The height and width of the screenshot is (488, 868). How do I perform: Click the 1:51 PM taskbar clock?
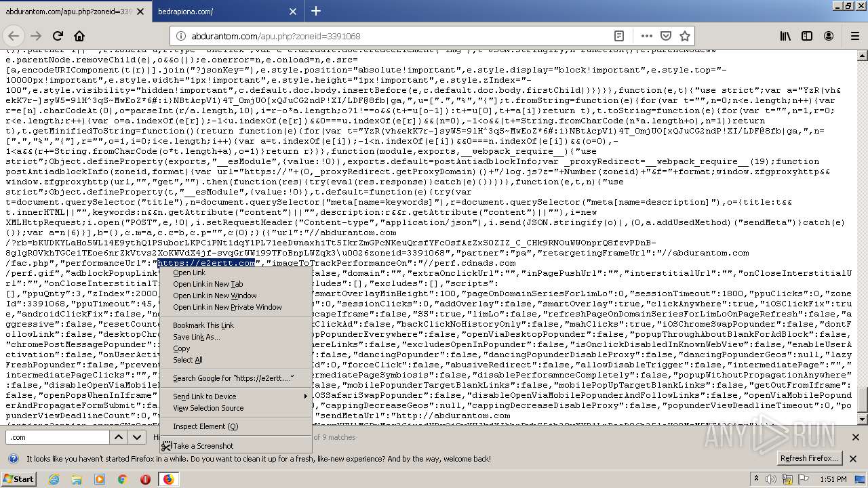pyautogui.click(x=833, y=479)
